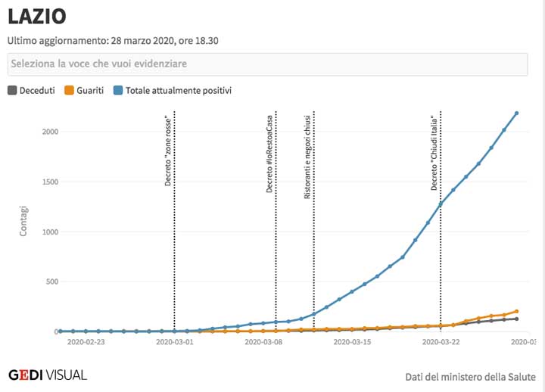Toggle the Totale attualmente positivi label
This screenshot has width=545, height=392.
click(x=179, y=91)
